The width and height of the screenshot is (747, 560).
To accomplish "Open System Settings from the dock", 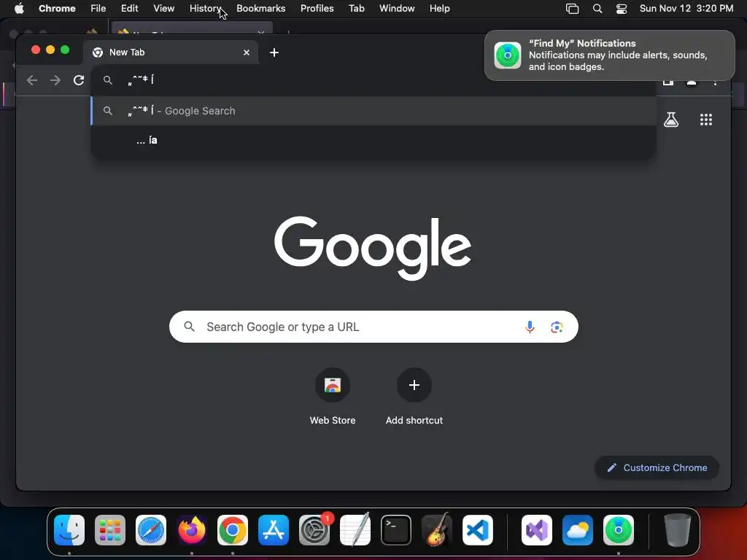I will (x=314, y=530).
